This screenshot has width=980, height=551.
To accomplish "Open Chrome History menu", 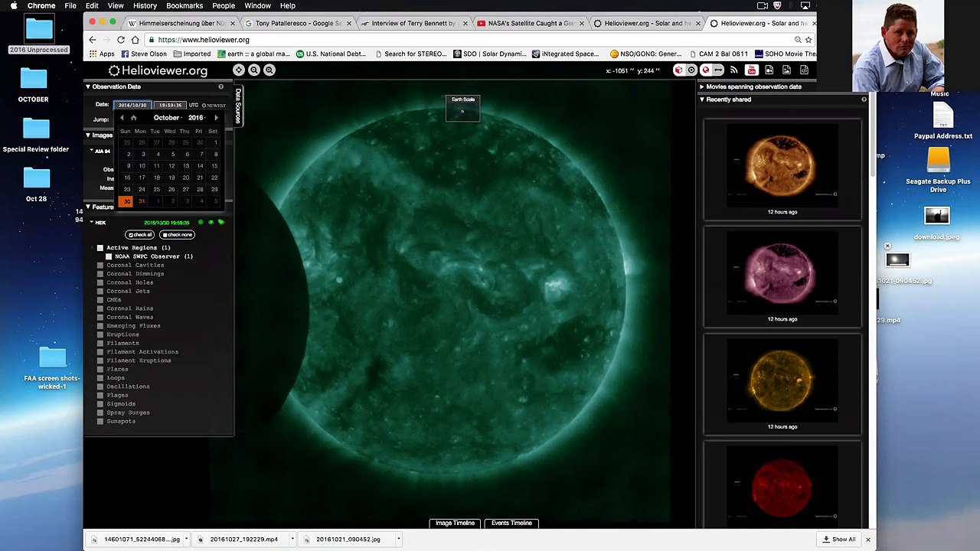I will [145, 5].
